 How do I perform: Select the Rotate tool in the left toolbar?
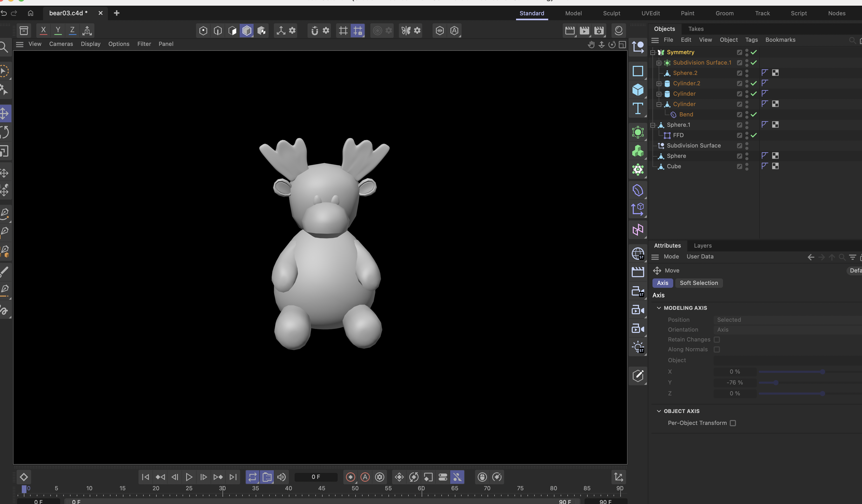5,132
